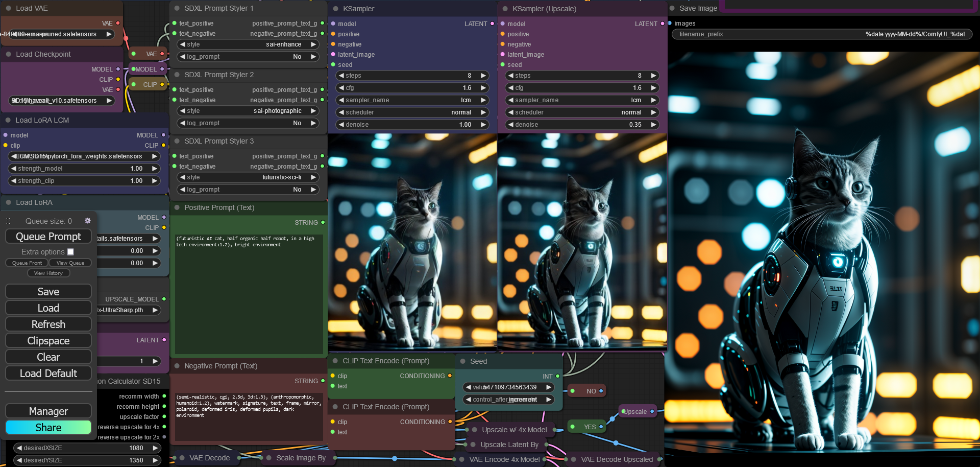
Task: Open LCM lora_weights.safetensors file dropdown
Action: (84, 156)
